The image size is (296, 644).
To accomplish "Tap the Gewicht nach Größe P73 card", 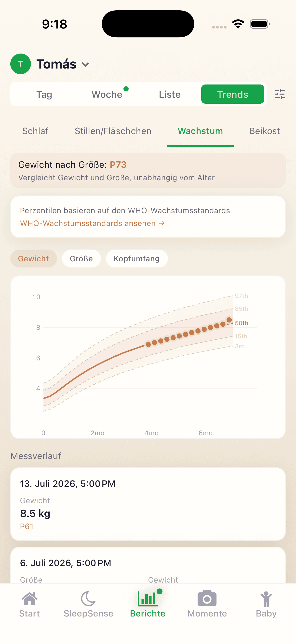I will (148, 170).
